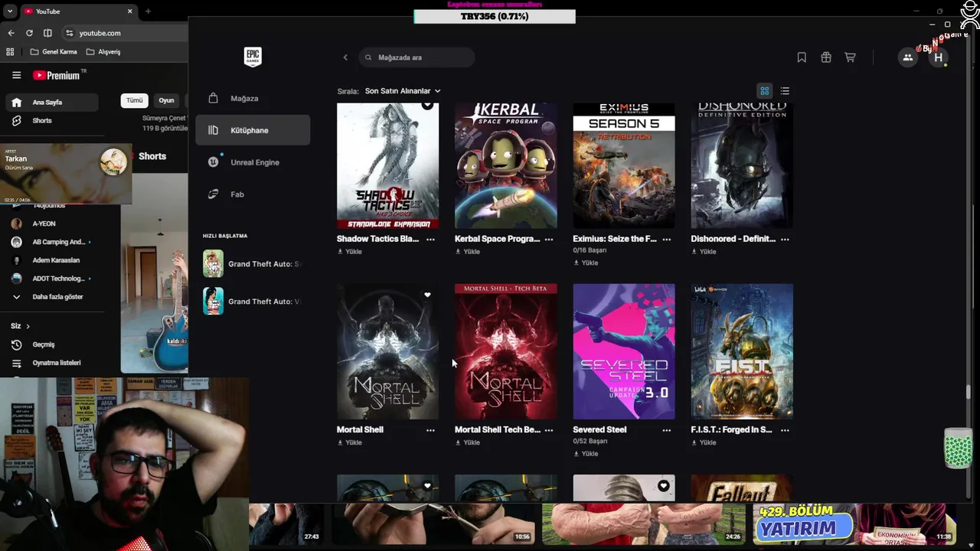This screenshot has height=551, width=980.
Task: Open the shopping cart icon
Action: (850, 57)
